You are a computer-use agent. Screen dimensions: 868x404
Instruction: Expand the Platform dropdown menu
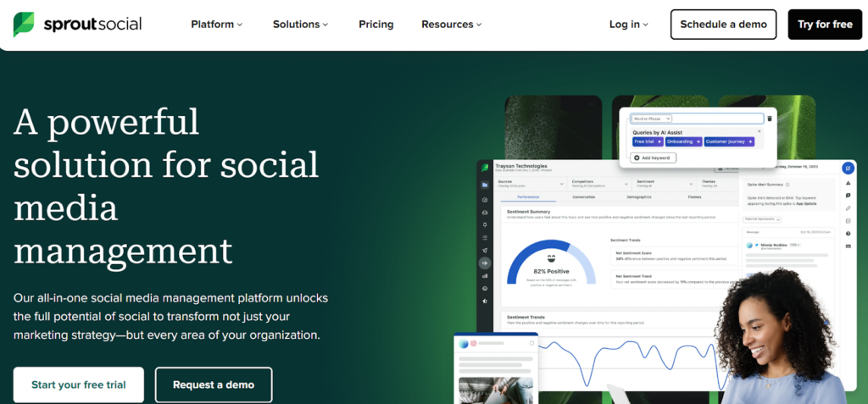pyautogui.click(x=216, y=25)
